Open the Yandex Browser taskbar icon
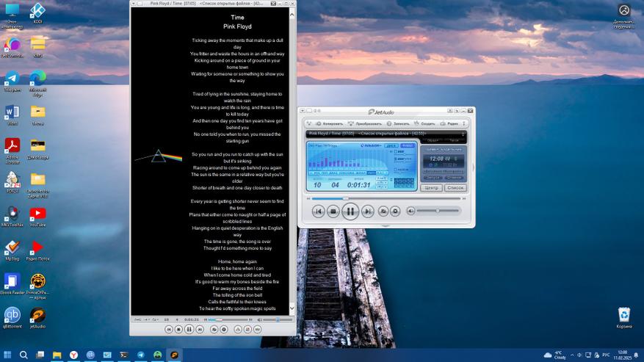This screenshot has height=362, width=644. (x=73, y=355)
